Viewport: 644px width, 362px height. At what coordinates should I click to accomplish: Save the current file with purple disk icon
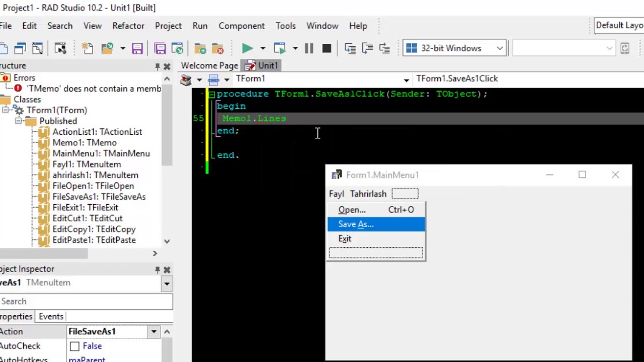(137, 48)
